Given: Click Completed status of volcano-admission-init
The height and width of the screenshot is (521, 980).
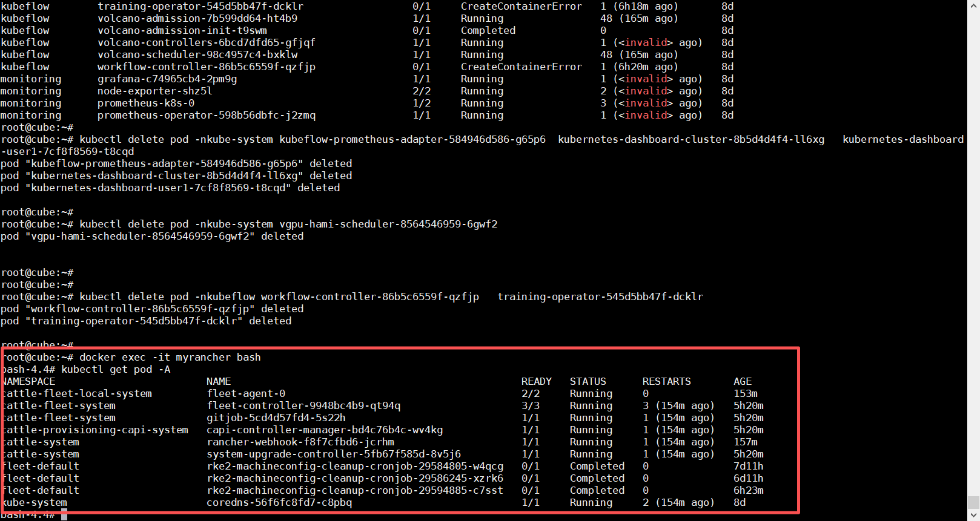Looking at the screenshot, I should point(488,30).
